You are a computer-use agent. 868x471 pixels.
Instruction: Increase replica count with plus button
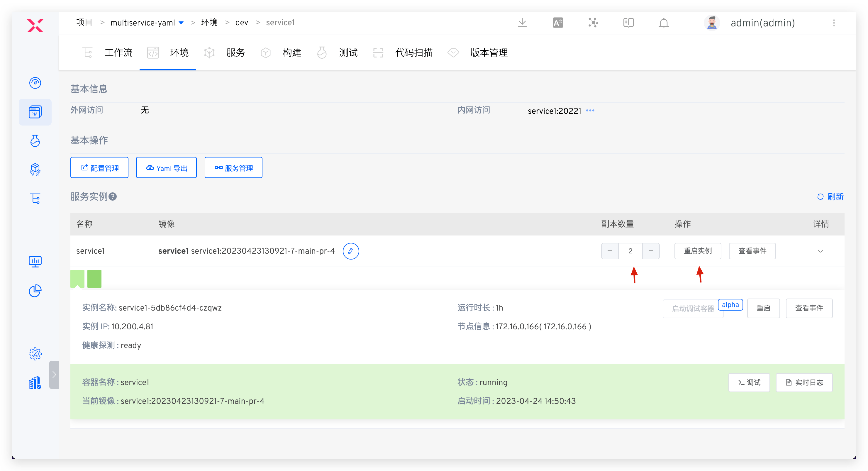[x=651, y=251]
